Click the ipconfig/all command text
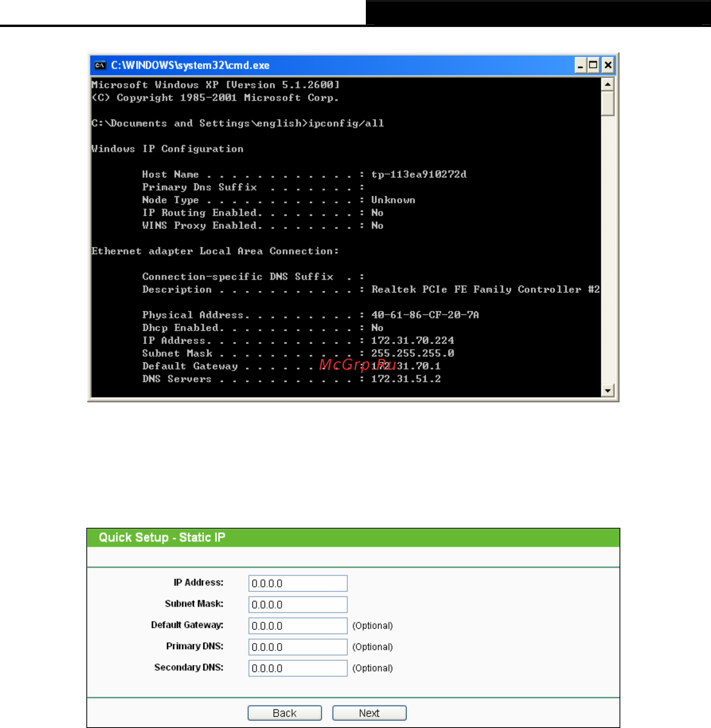 click(346, 123)
